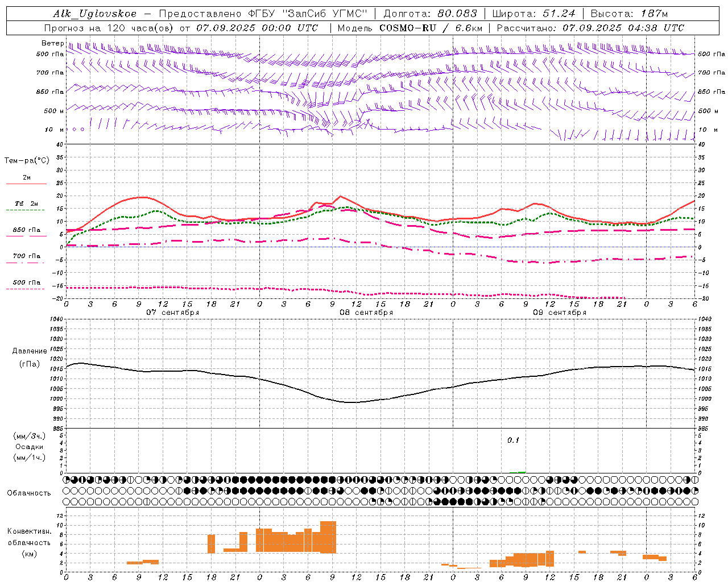The image size is (728, 582).
Task: Click the 700 гПа entry in the temperature legend
Action: click(x=26, y=258)
